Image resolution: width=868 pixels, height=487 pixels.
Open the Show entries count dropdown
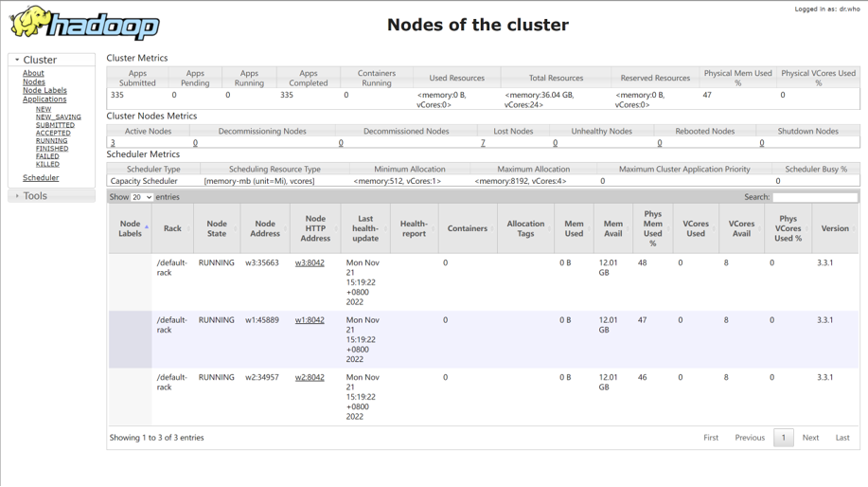click(x=142, y=197)
